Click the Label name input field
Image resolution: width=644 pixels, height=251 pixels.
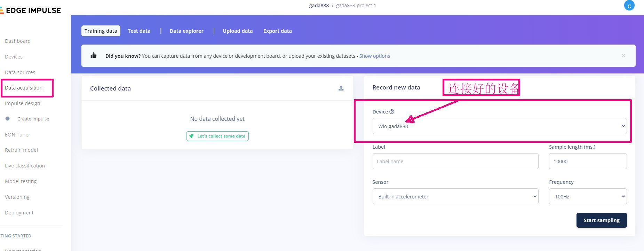455,161
